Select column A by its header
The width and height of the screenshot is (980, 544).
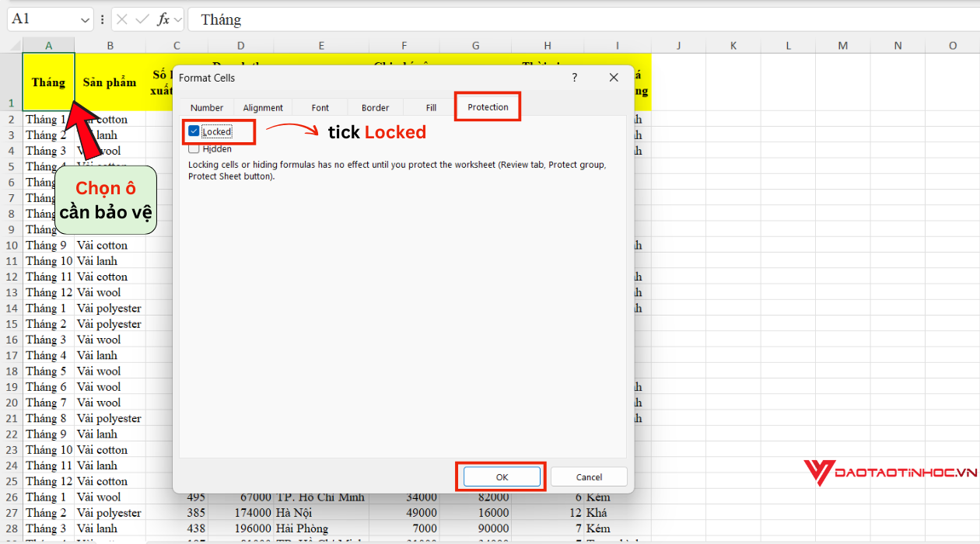pyautogui.click(x=48, y=45)
